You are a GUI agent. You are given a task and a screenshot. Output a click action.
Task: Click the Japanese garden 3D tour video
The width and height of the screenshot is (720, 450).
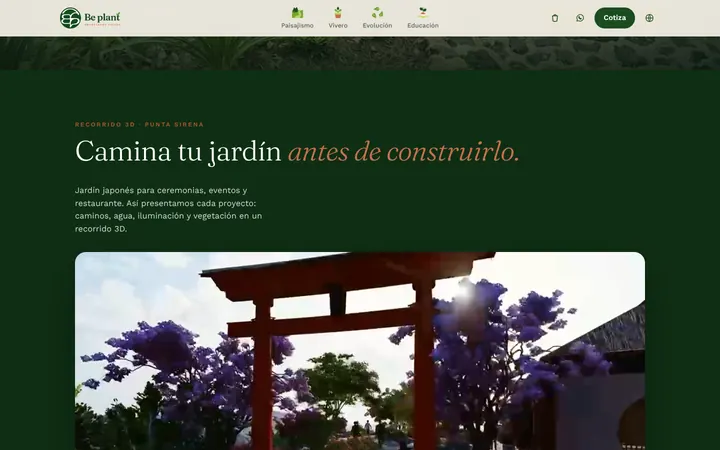(360, 351)
